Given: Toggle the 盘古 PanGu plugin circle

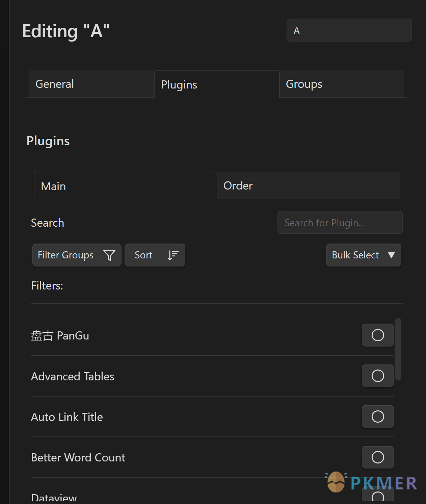Looking at the screenshot, I should click(378, 335).
